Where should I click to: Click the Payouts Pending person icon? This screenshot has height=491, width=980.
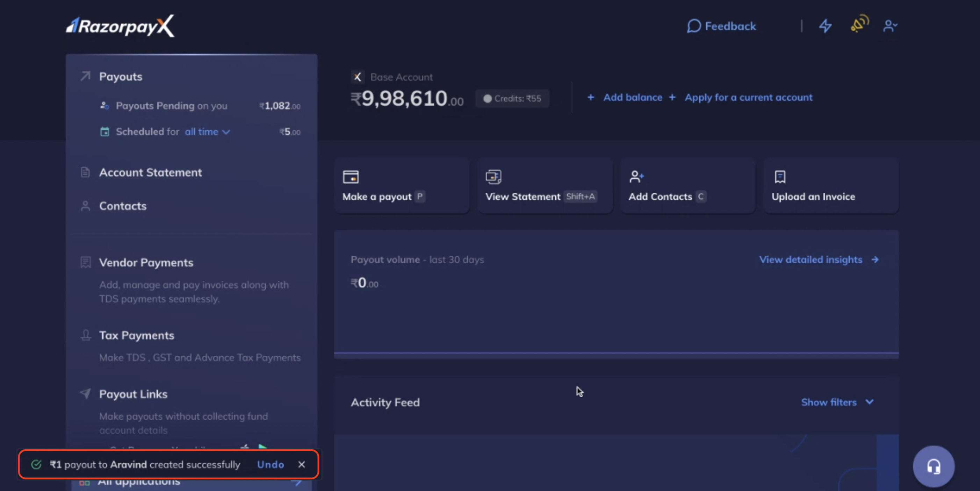105,105
